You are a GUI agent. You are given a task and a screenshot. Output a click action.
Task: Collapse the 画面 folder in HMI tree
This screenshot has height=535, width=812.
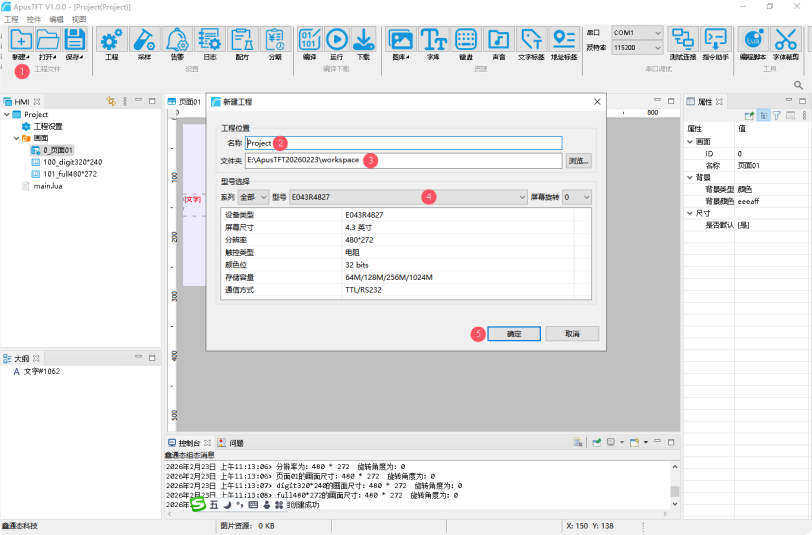tap(16, 138)
